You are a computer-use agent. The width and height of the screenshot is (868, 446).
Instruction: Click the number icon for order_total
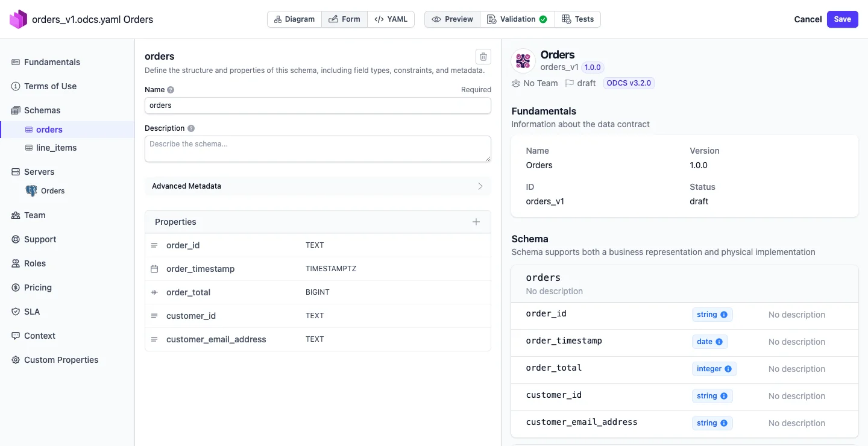click(154, 292)
